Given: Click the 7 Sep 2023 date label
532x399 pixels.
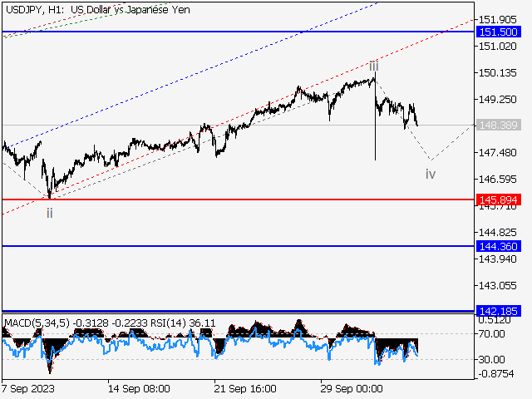Looking at the screenshot, I should 27,388.
